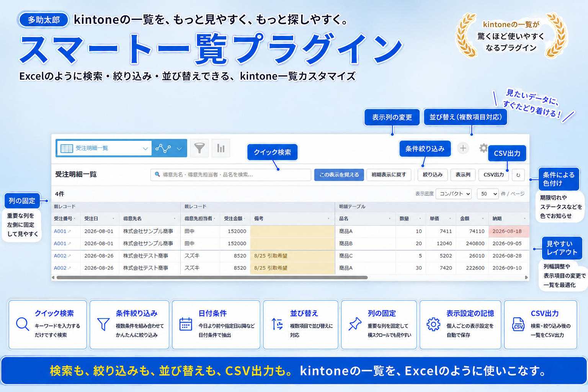Screen dimensions: 588x392
Task: Click the calendar icon on the 日付条件 feature card
Action: (x=186, y=324)
